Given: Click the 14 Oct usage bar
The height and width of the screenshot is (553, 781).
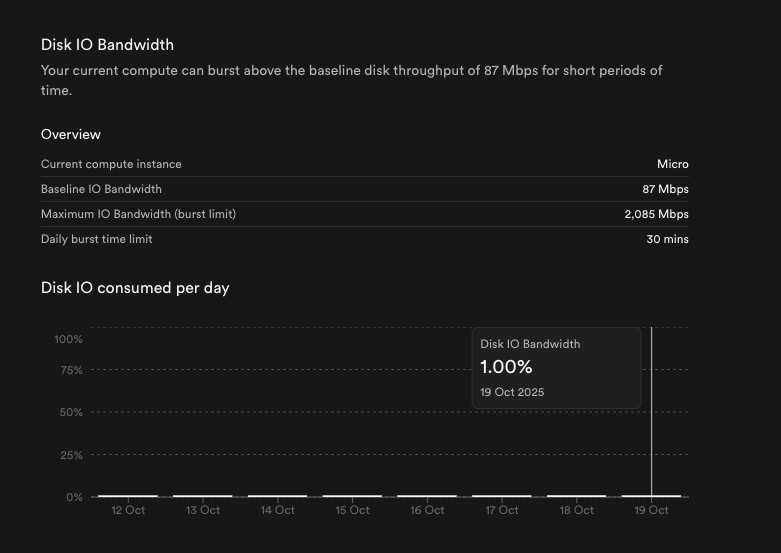Looking at the screenshot, I should pyautogui.click(x=277, y=495).
